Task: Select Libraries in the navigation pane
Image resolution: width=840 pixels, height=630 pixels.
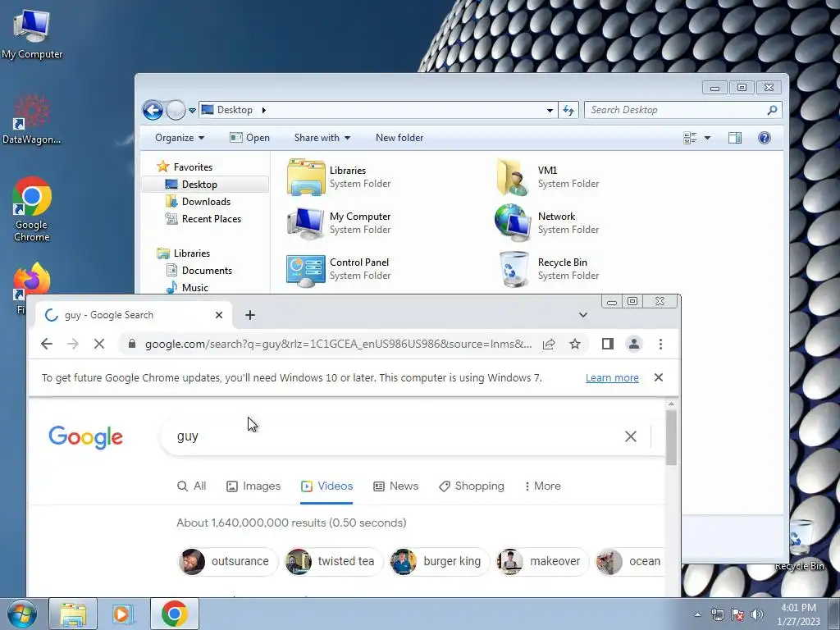Action: 183,253
